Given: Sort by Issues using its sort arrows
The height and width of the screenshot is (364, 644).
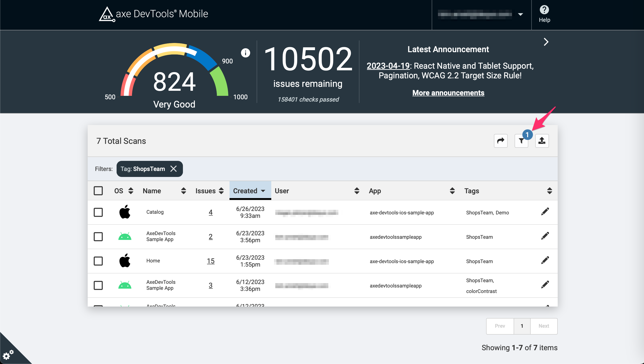Looking at the screenshot, I should coord(221,191).
